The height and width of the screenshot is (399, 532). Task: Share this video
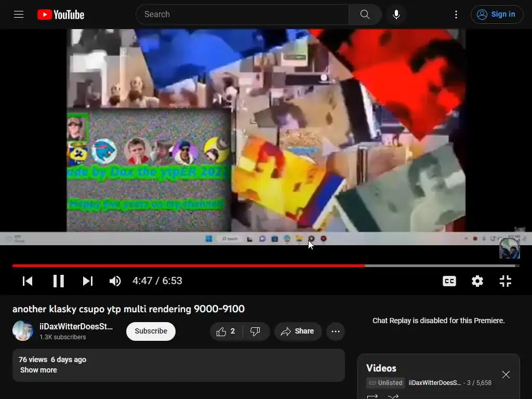tap(298, 331)
